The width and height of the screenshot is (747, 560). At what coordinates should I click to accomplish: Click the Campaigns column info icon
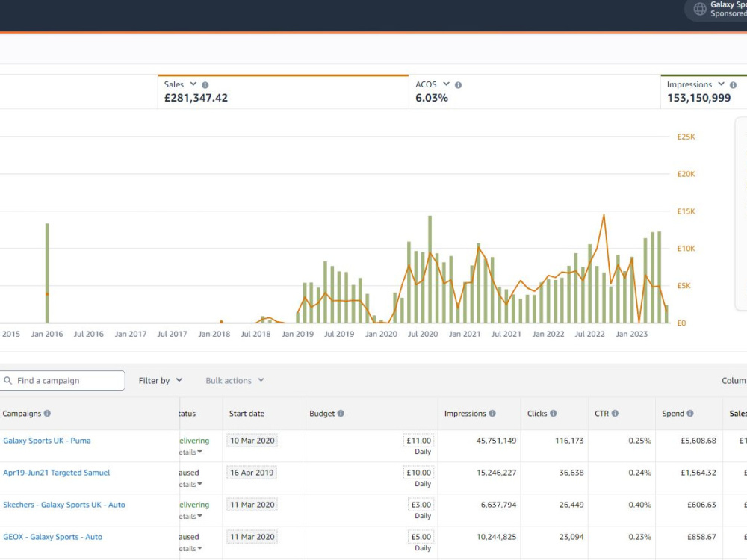pos(47,414)
